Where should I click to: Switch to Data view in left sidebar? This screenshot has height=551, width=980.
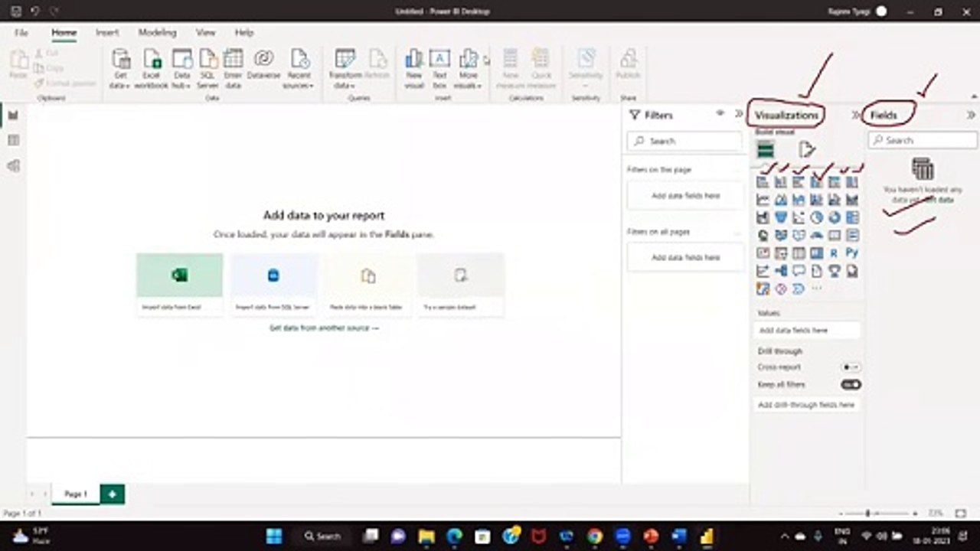tap(13, 140)
